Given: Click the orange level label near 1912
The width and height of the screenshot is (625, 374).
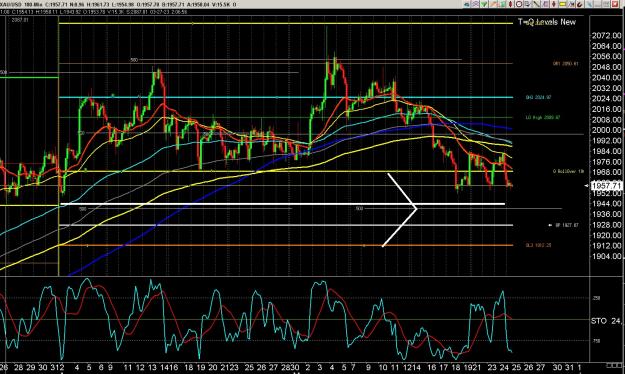Looking at the screenshot, I should (538, 246).
